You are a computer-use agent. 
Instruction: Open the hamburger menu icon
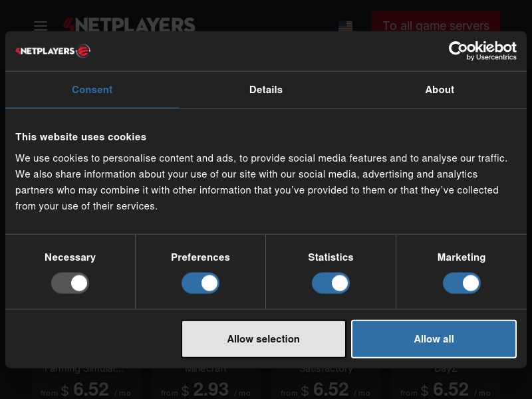(41, 26)
